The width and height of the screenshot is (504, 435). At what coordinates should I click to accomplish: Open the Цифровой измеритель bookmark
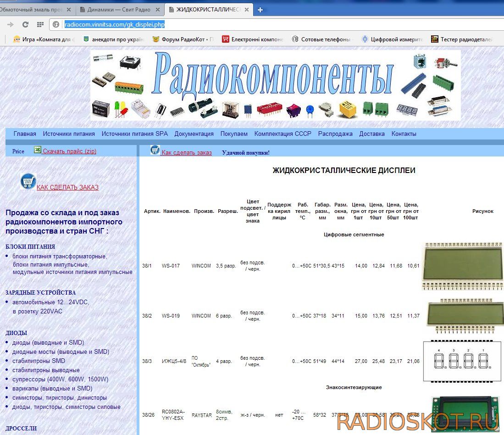pyautogui.click(x=392, y=39)
